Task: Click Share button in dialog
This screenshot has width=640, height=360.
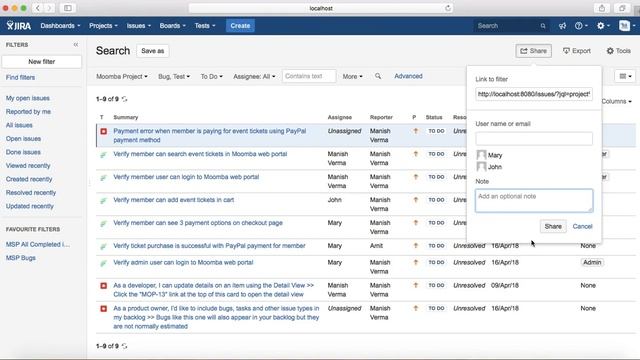Action: tap(553, 227)
